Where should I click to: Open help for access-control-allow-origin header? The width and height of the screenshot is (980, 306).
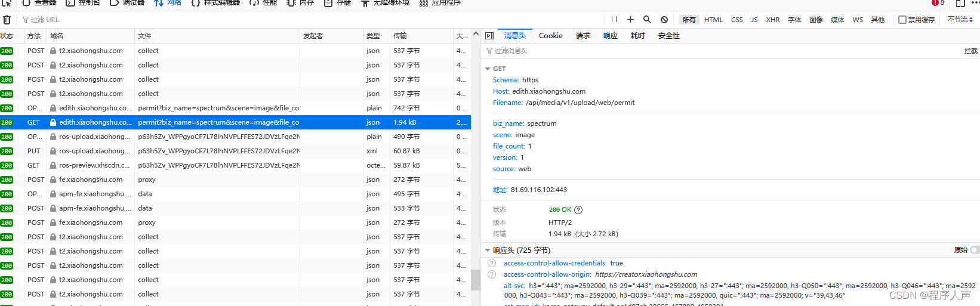pyautogui.click(x=492, y=274)
